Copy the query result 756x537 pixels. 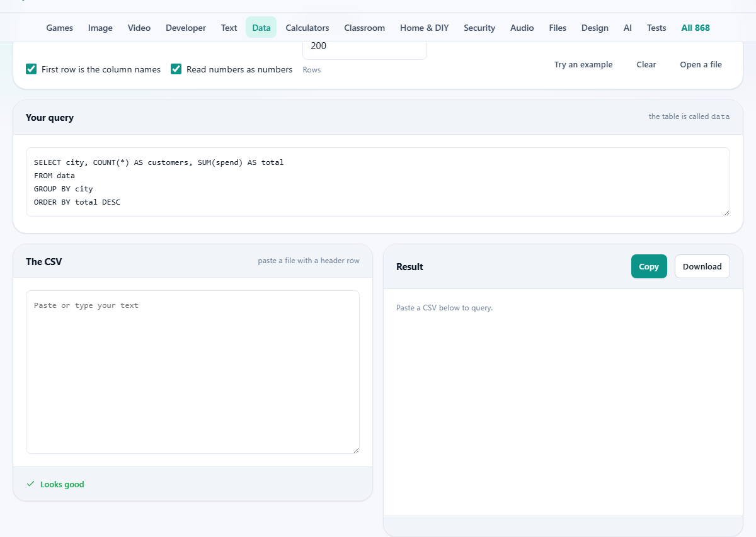[649, 266]
